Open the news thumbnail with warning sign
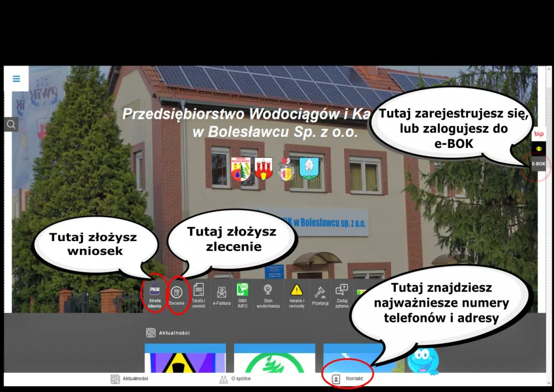The image size is (554, 392). point(185,358)
